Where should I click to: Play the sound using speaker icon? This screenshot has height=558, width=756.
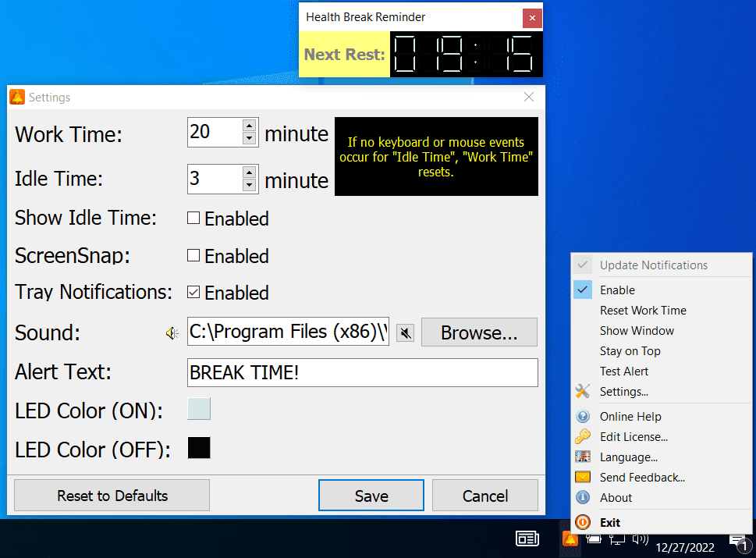[x=172, y=333]
